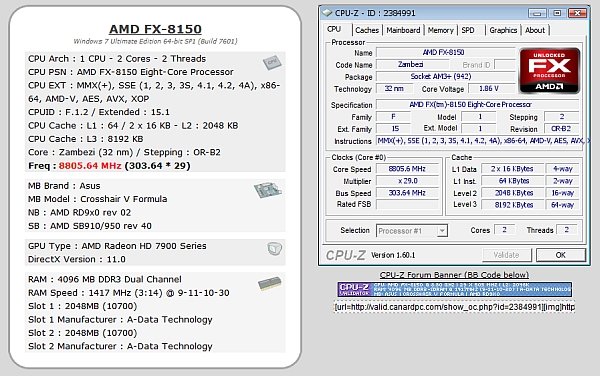600x376 pixels.
Task: Select the Graphics tab
Action: tap(503, 30)
